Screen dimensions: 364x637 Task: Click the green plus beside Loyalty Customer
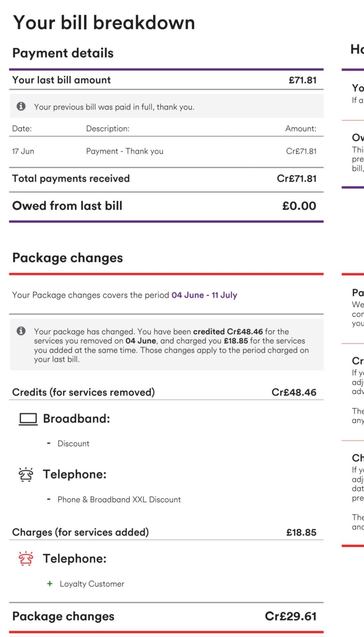coord(50,584)
